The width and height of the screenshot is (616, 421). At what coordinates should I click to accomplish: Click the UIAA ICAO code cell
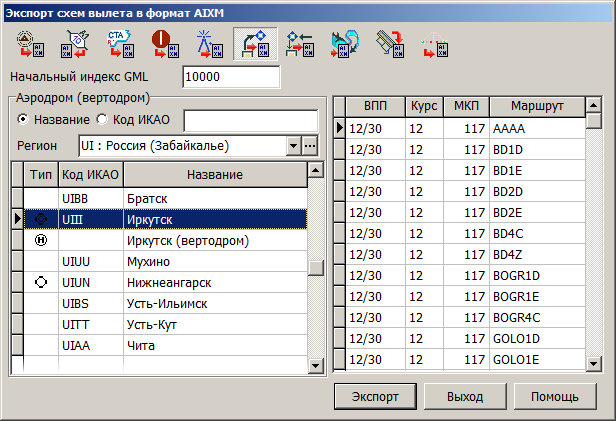91,346
